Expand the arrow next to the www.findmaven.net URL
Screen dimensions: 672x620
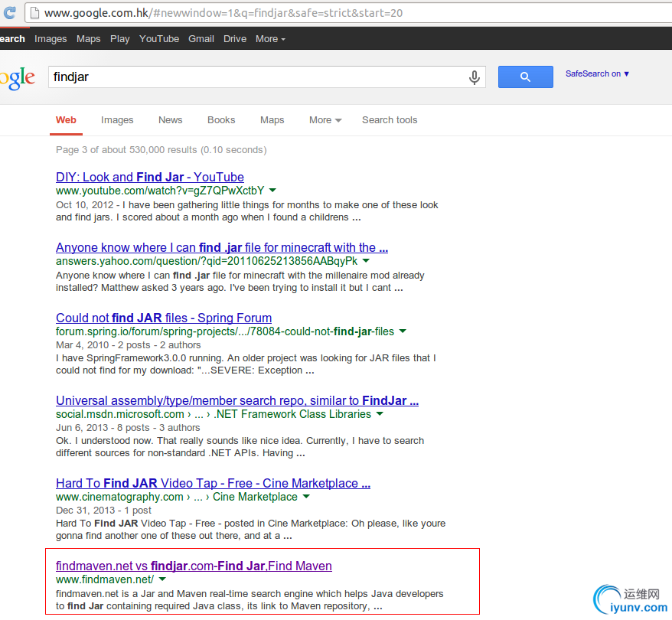(x=162, y=579)
